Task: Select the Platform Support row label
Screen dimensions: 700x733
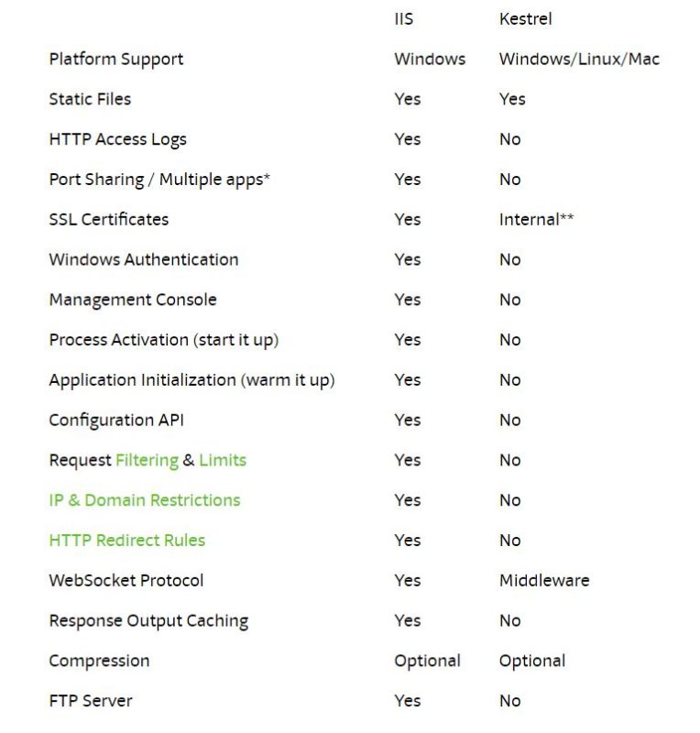Action: point(115,59)
